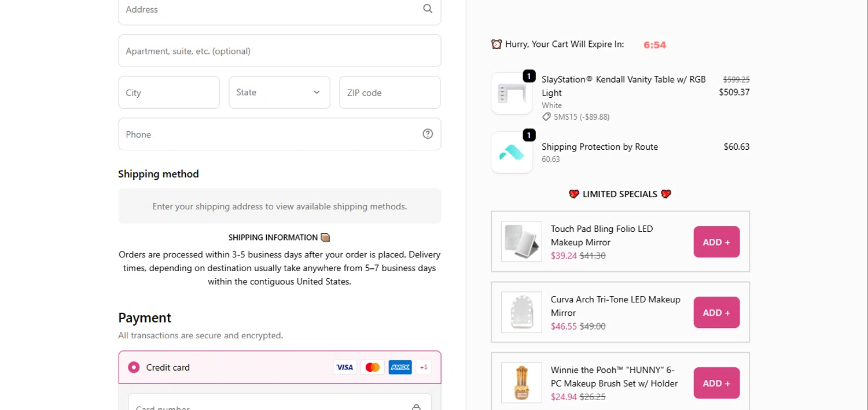Click the quantity badge on Shipping Protection

click(529, 135)
